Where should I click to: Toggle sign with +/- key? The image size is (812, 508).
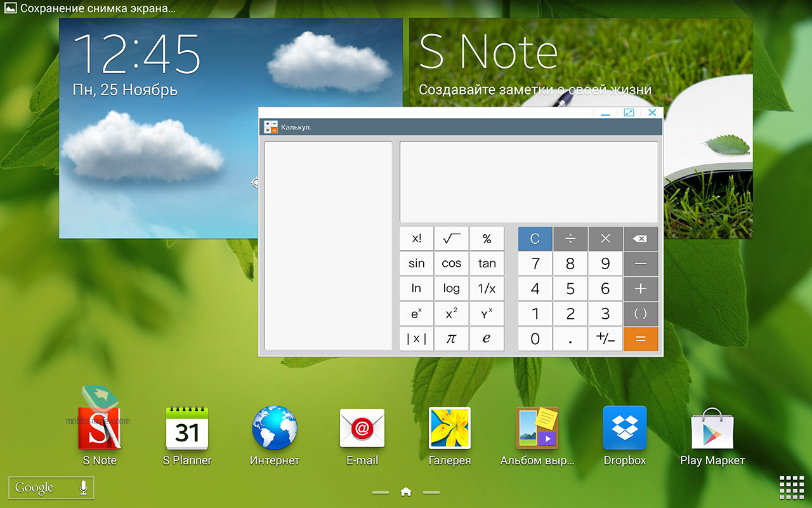click(x=606, y=339)
